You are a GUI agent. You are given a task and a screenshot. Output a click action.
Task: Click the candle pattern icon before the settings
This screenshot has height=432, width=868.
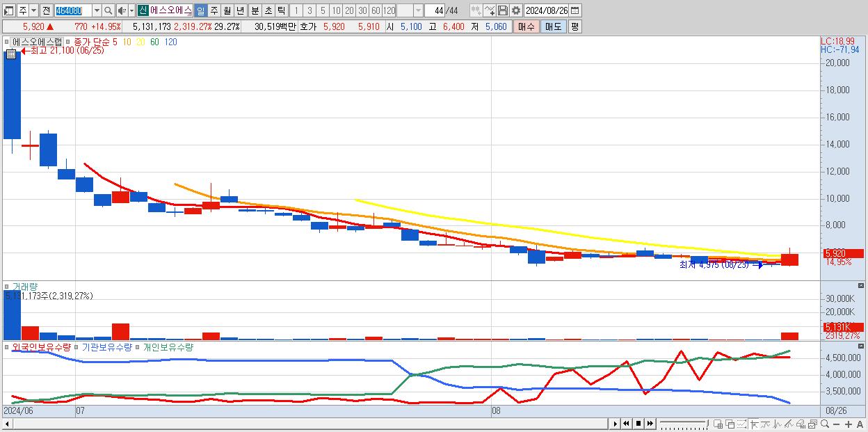(x=476, y=10)
